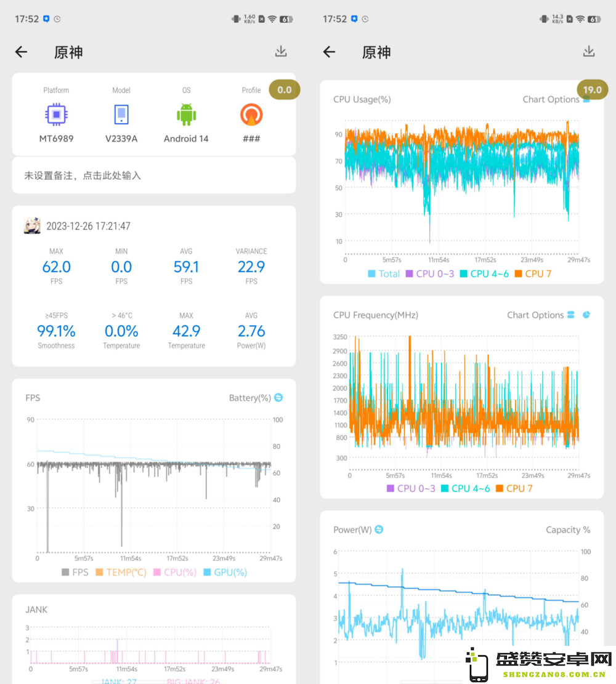Image resolution: width=616 pixels, height=684 pixels.
Task: Toggle CPU 0~3 in the CPU Usage legend
Action: [430, 274]
